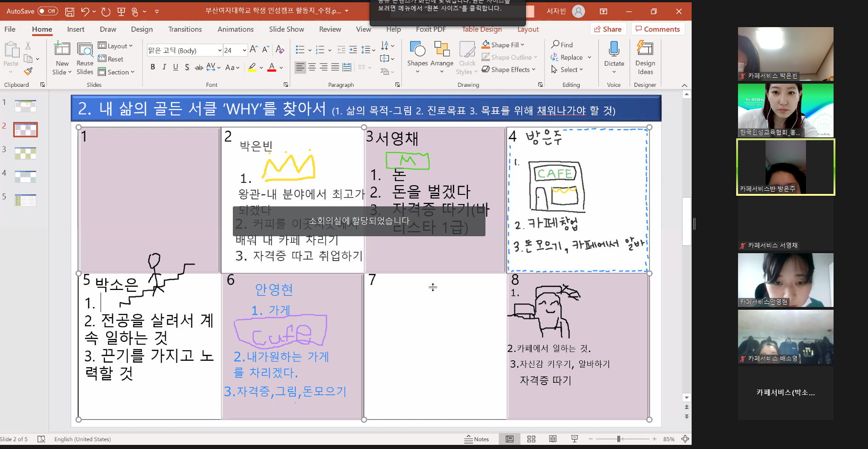Open Shape Fill options arrow
868x449 pixels.
pyautogui.click(x=522, y=45)
